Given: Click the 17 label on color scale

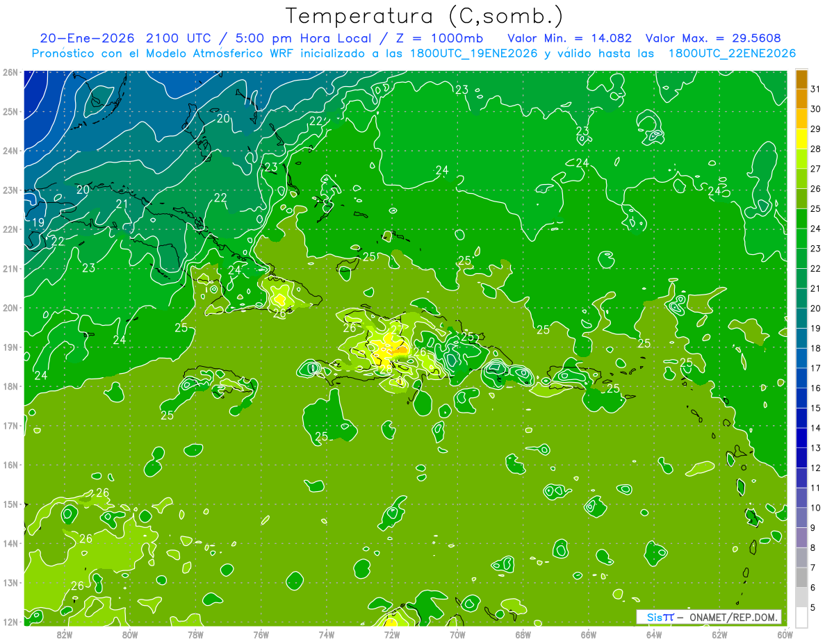Looking at the screenshot, I should pos(816,368).
